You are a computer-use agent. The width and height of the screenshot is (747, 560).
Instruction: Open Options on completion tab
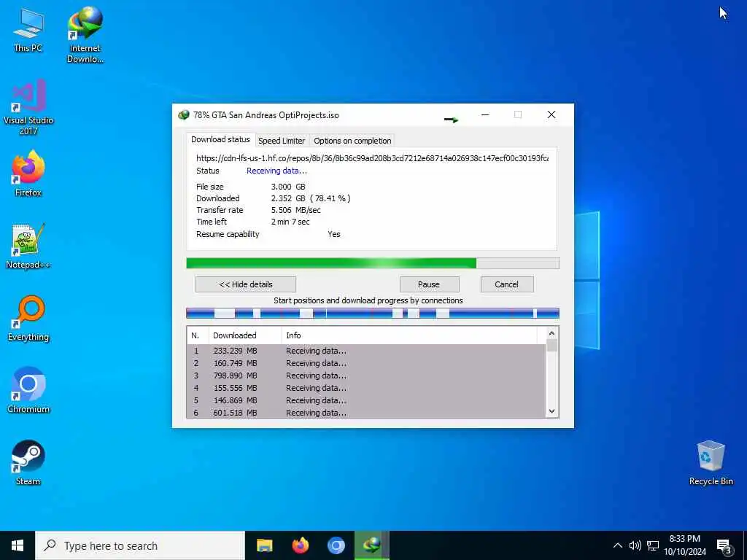352,141
